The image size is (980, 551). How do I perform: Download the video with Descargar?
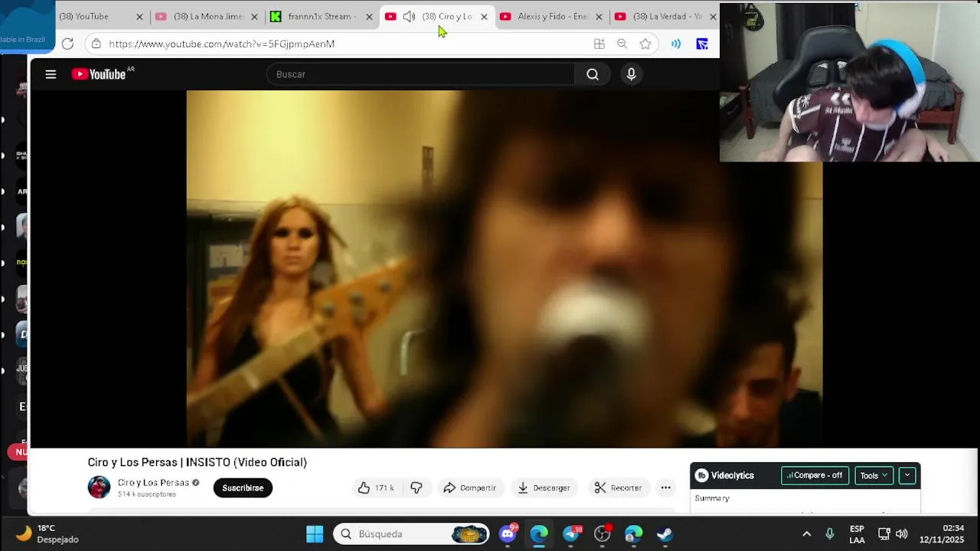[x=544, y=487]
